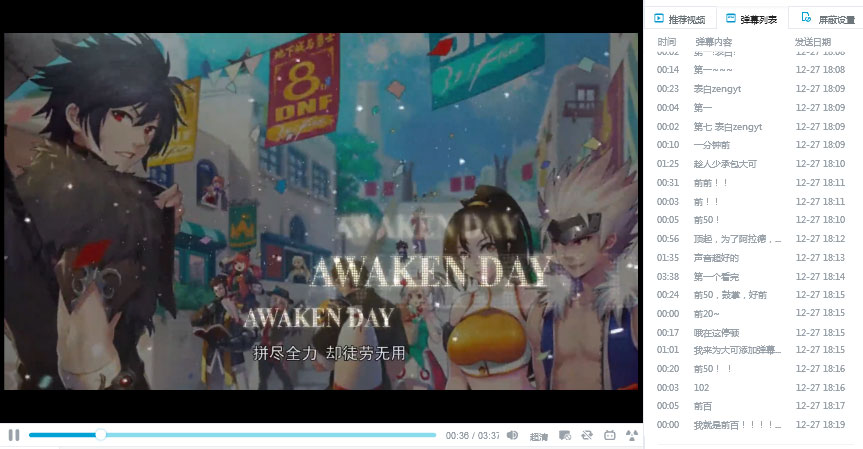Seek on the light-blue buffered progress track
Viewport: 863px width, 449px height.
tap(271, 435)
